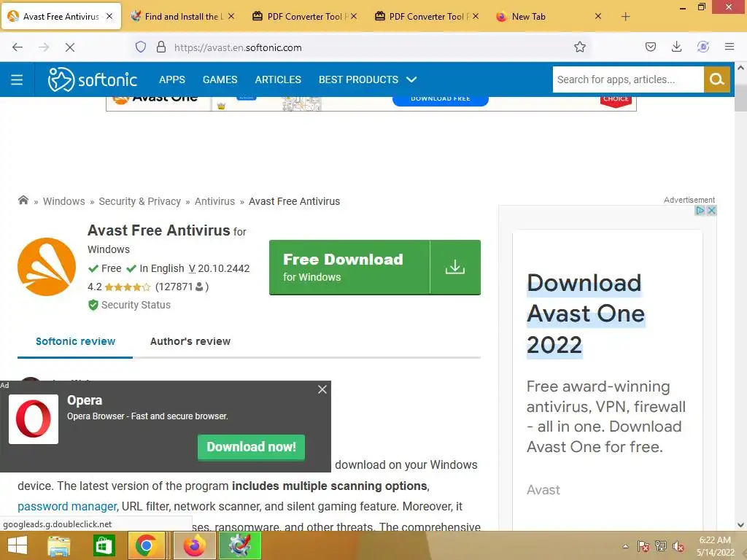The image size is (747, 560).
Task: Click the Opera logo in ad
Action: (34, 419)
